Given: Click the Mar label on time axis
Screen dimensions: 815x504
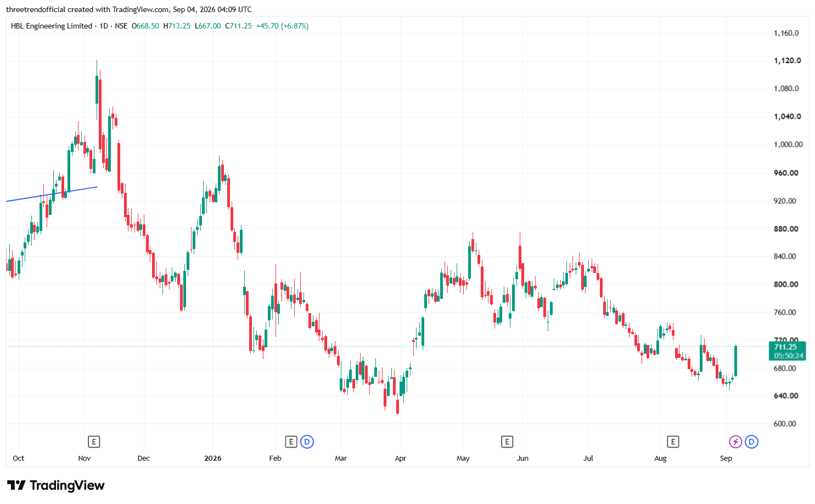Looking at the screenshot, I should 341,458.
